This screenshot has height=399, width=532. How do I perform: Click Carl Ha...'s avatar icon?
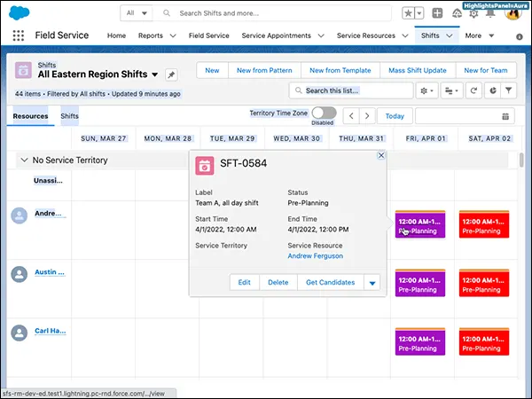[20, 332]
